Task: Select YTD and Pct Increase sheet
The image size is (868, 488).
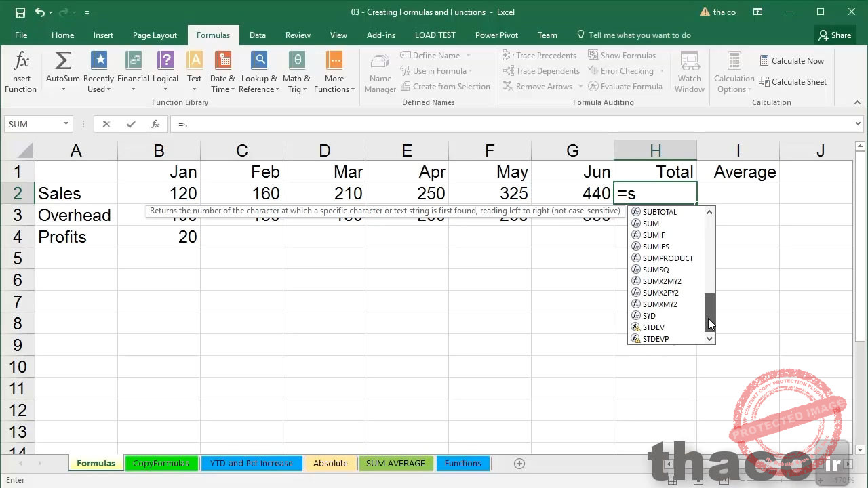Action: coord(252,464)
